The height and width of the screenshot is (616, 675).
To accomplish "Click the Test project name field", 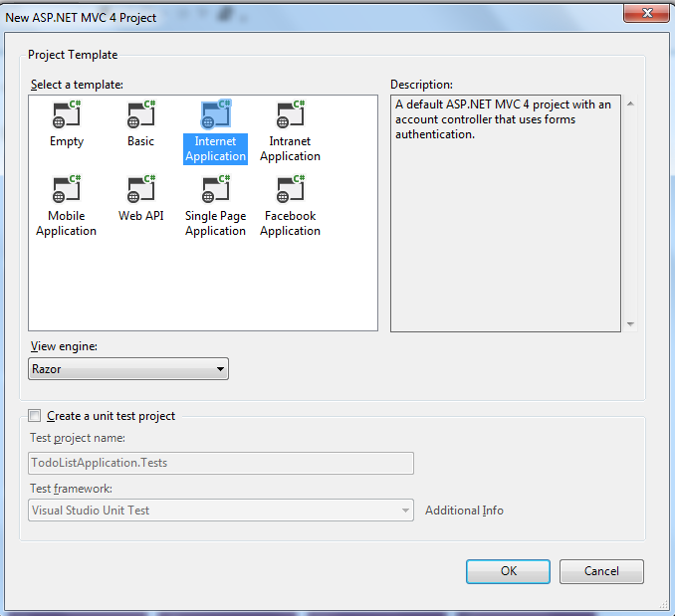I will click(221, 463).
